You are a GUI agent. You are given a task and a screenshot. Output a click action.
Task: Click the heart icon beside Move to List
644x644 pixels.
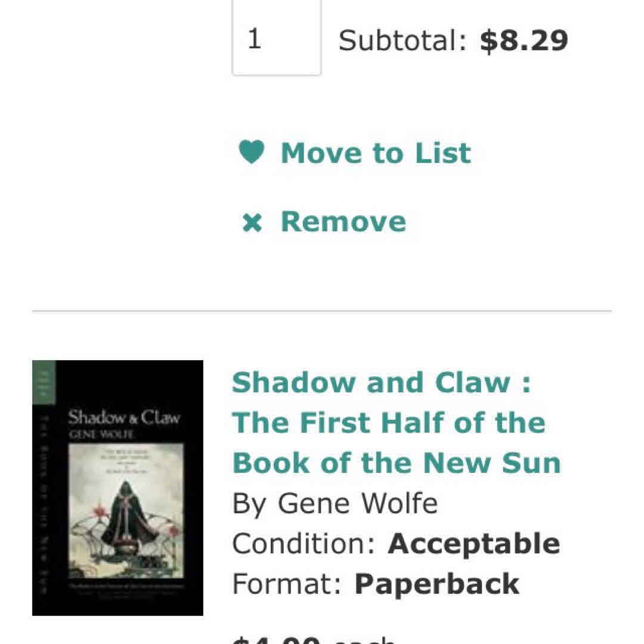[x=251, y=153]
